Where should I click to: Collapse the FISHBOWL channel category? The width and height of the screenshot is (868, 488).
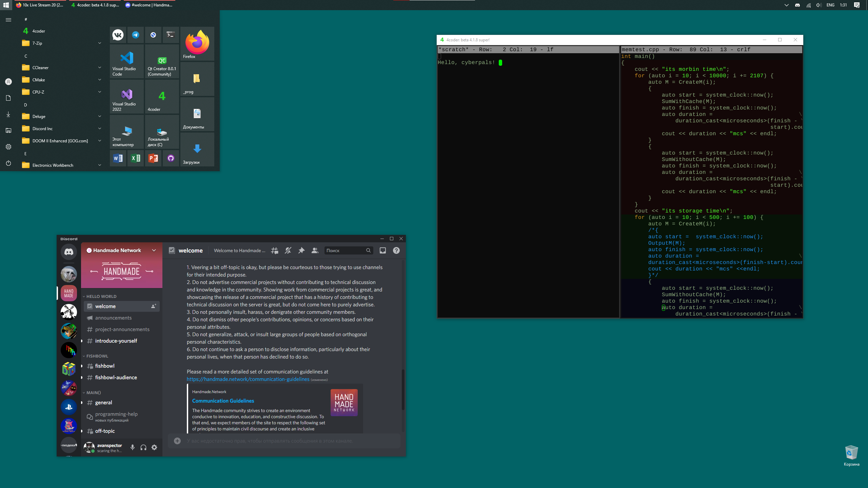tap(97, 356)
